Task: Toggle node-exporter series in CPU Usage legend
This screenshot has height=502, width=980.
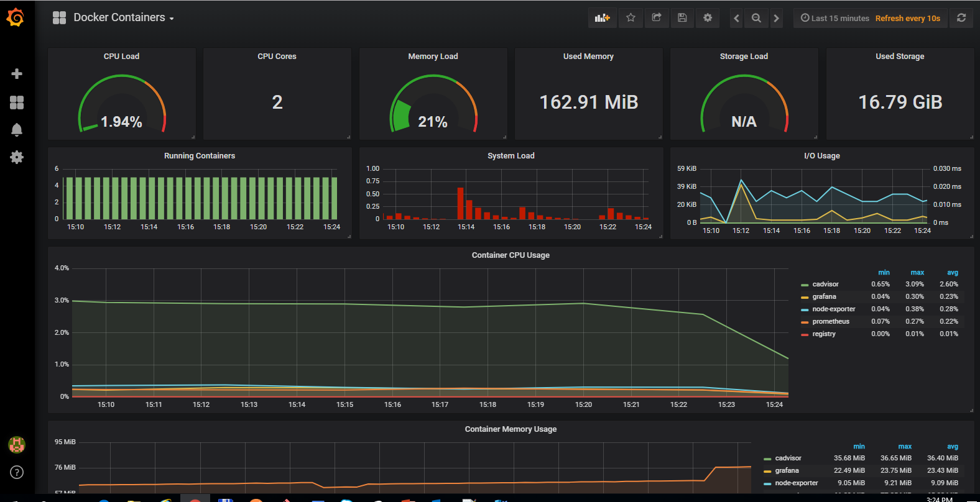Action: tap(834, 309)
